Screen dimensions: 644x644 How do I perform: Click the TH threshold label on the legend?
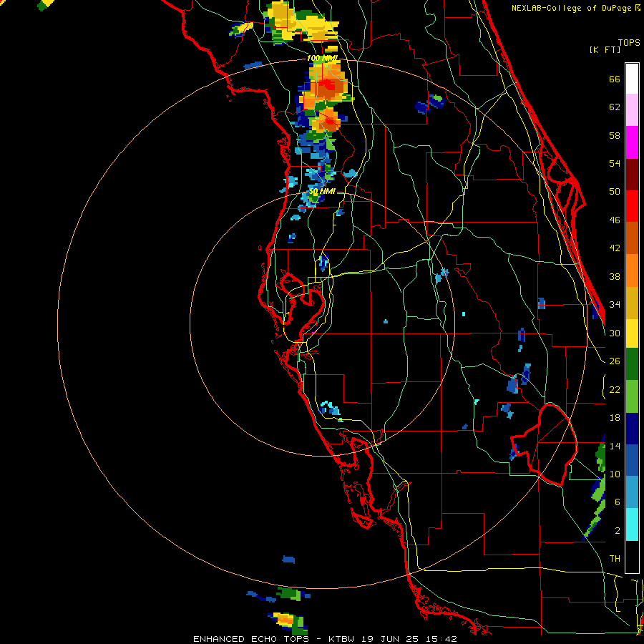coord(615,559)
